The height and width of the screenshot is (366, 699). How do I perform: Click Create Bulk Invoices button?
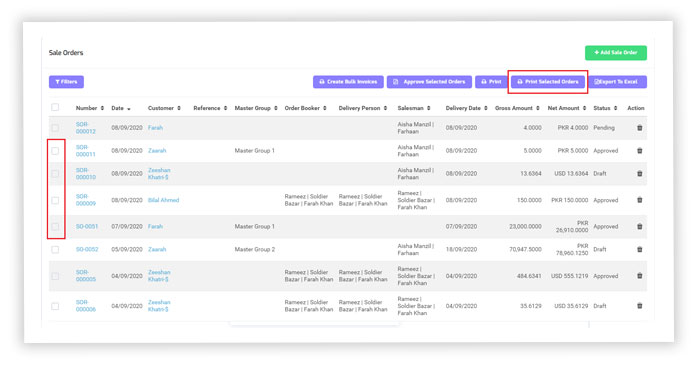[348, 82]
